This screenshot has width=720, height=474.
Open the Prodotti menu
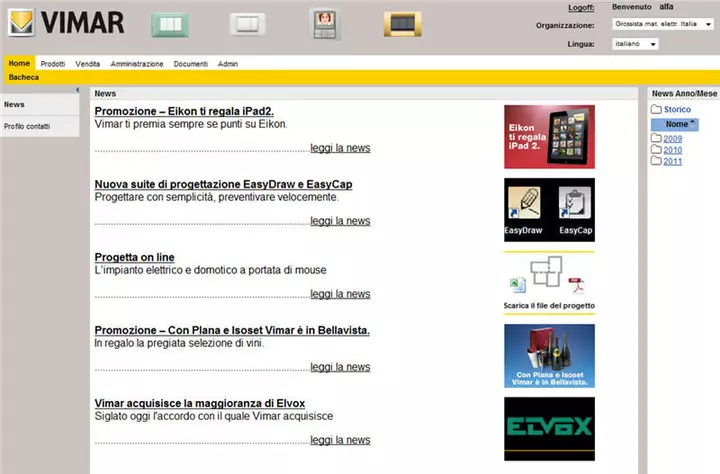click(53, 64)
